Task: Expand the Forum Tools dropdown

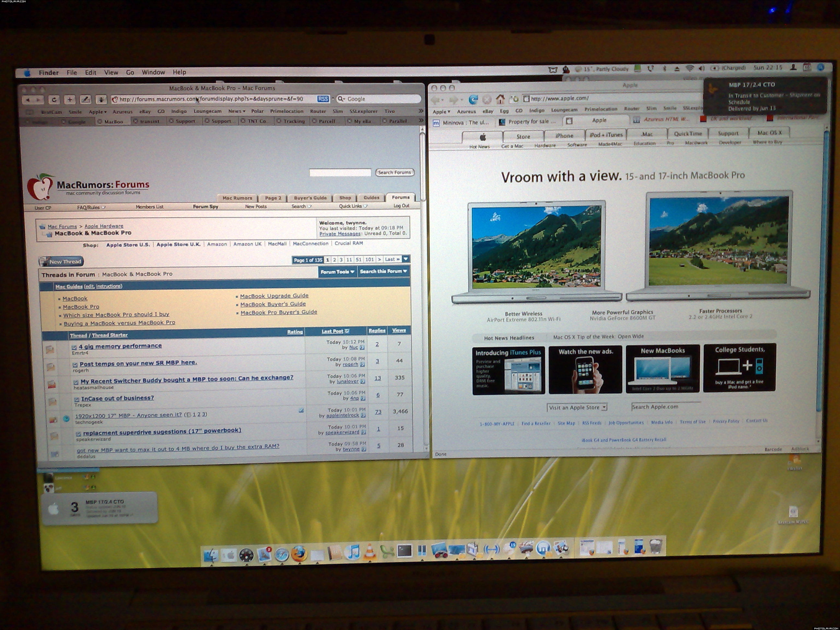Action: click(x=337, y=272)
